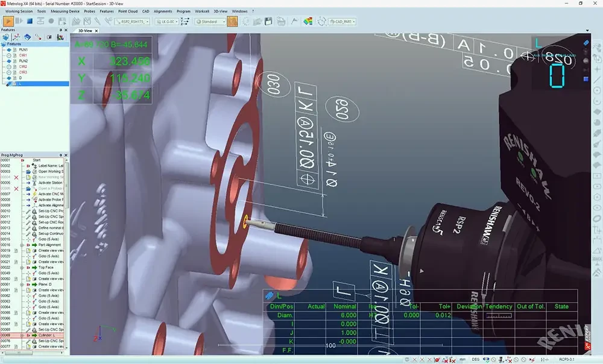Viewport: 603px width, 364px height.
Task: Open the LK G-90 machine dropdown
Action: pyautogui.click(x=167, y=22)
